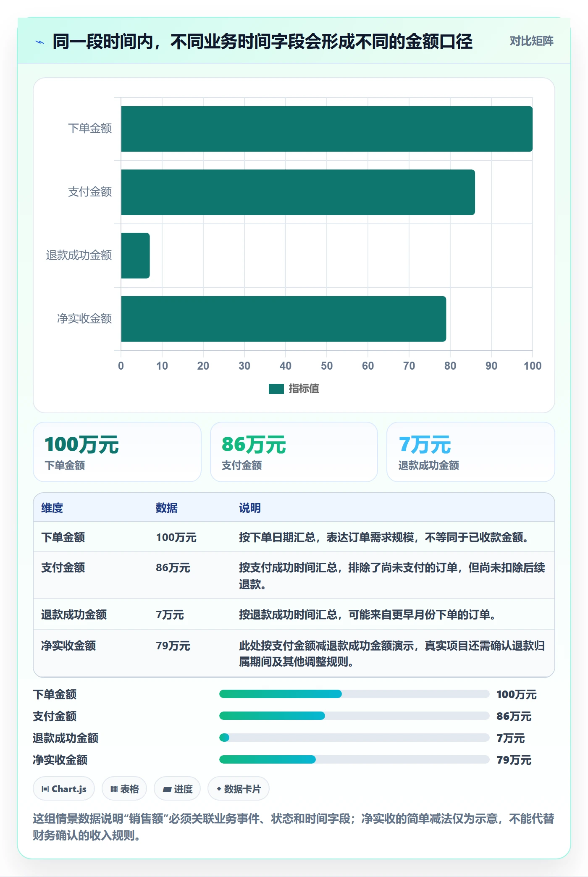Click the 支付金额 progress bar
Viewport: 588px width, 877px height.
[x=354, y=716]
